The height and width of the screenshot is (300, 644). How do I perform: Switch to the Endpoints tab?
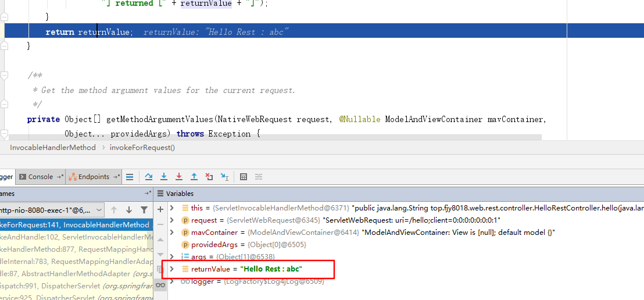[93, 177]
